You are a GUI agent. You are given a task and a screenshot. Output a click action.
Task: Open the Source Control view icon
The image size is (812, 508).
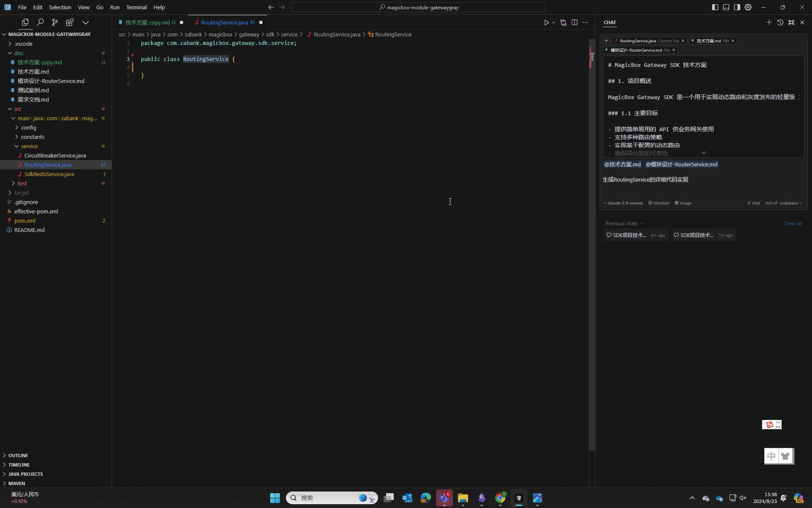[x=55, y=22]
